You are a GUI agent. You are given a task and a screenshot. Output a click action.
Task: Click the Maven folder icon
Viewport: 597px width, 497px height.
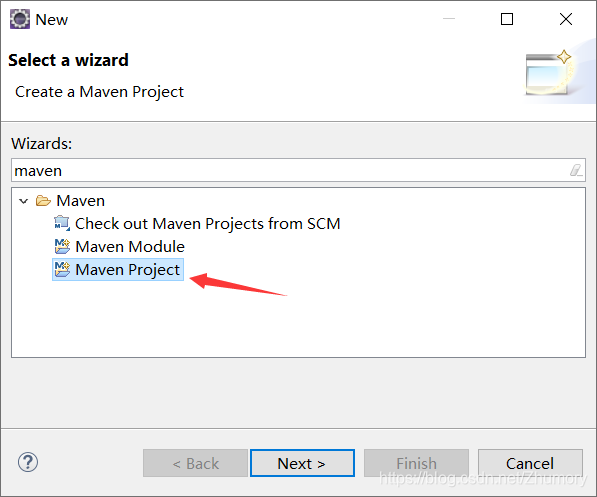pyautogui.click(x=43, y=201)
